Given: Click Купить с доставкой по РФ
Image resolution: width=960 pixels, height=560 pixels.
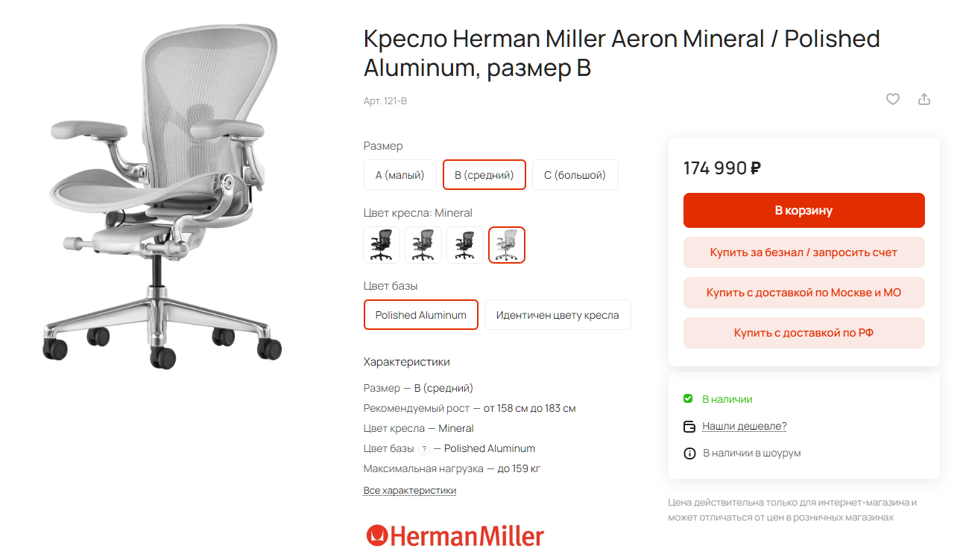Looking at the screenshot, I should pos(804,333).
